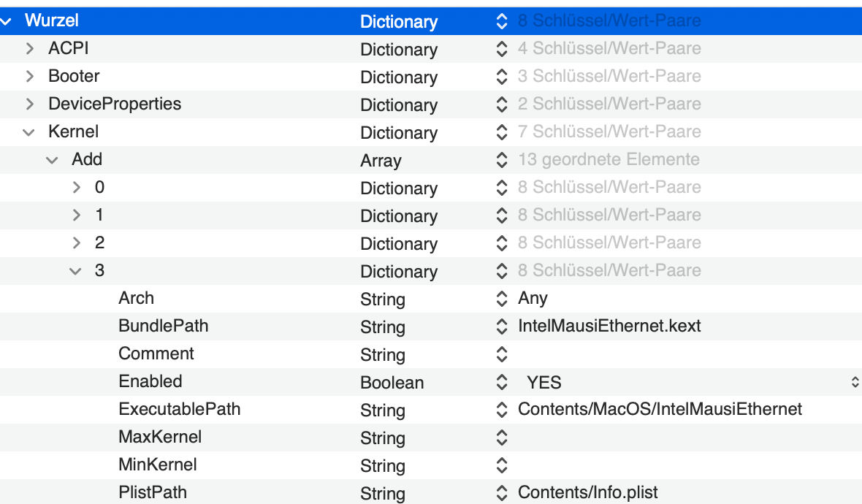Select the MinKernel key row
This screenshot has width=862, height=504.
(158, 465)
